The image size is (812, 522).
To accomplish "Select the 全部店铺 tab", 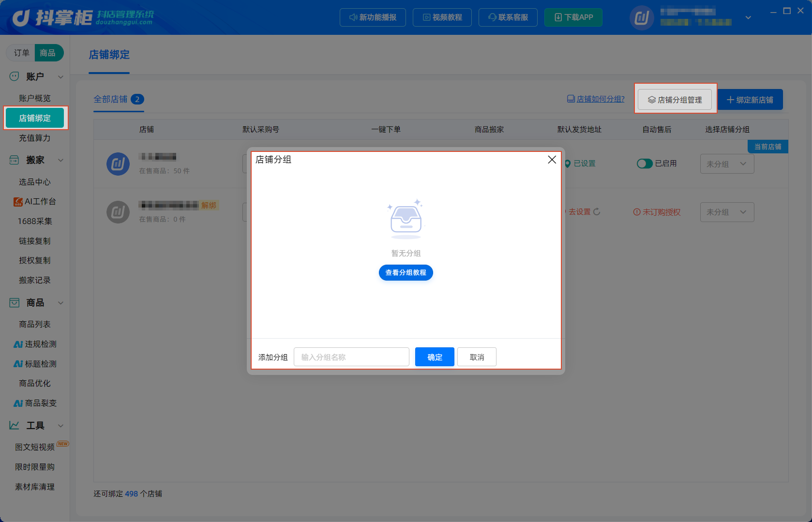I will (119, 99).
